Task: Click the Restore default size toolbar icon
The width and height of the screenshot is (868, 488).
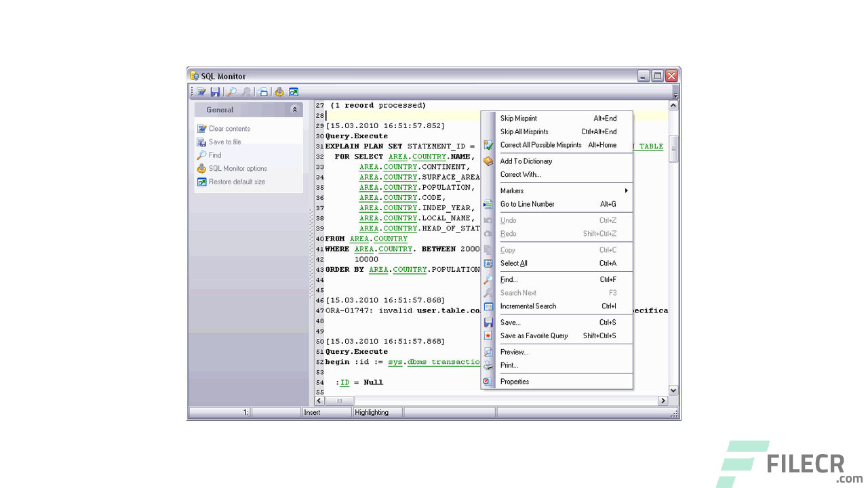Action: [x=294, y=92]
